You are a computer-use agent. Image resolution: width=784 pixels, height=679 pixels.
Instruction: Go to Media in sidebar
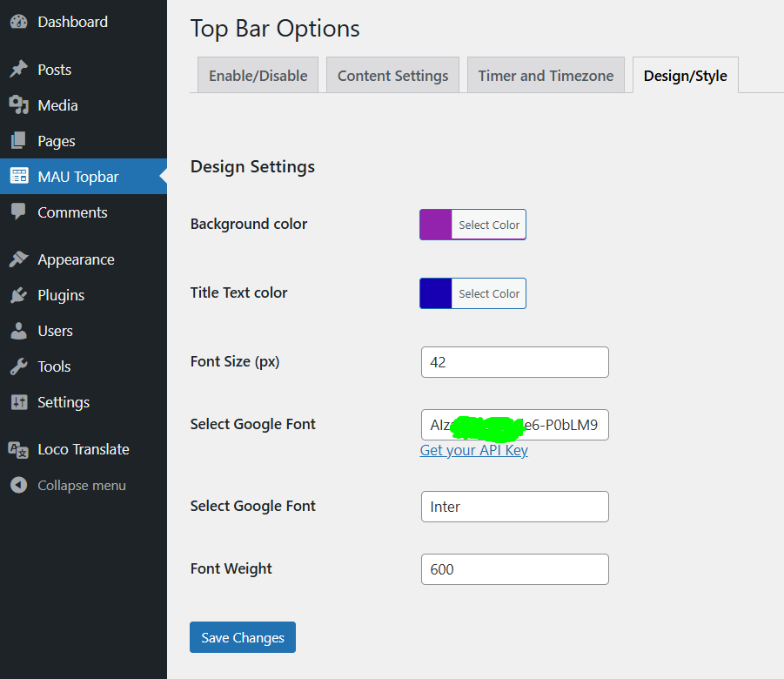[x=84, y=105]
